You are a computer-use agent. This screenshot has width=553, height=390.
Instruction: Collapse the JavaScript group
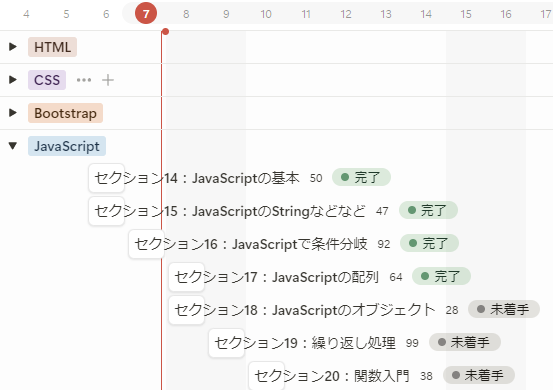13,146
